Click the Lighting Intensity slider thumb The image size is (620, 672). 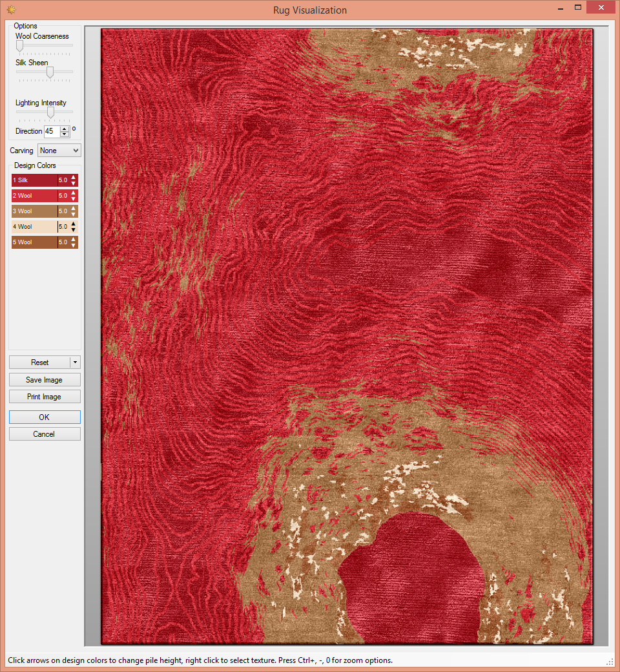pyautogui.click(x=50, y=112)
